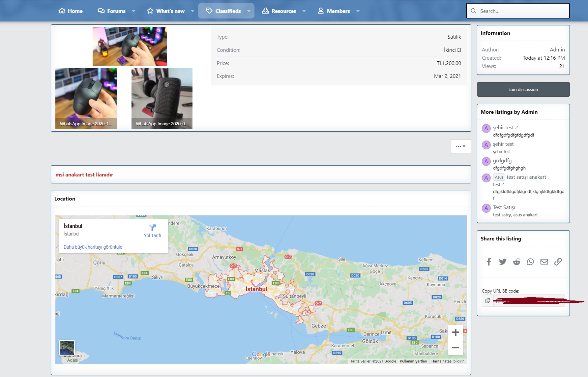
Task: Click the price value TL1,200.00
Action: (449, 63)
